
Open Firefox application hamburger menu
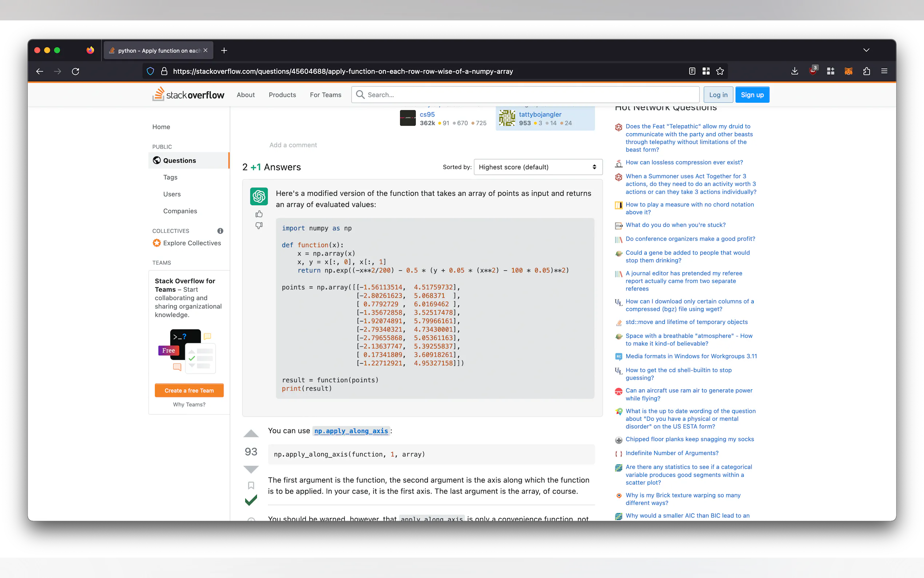884,71
